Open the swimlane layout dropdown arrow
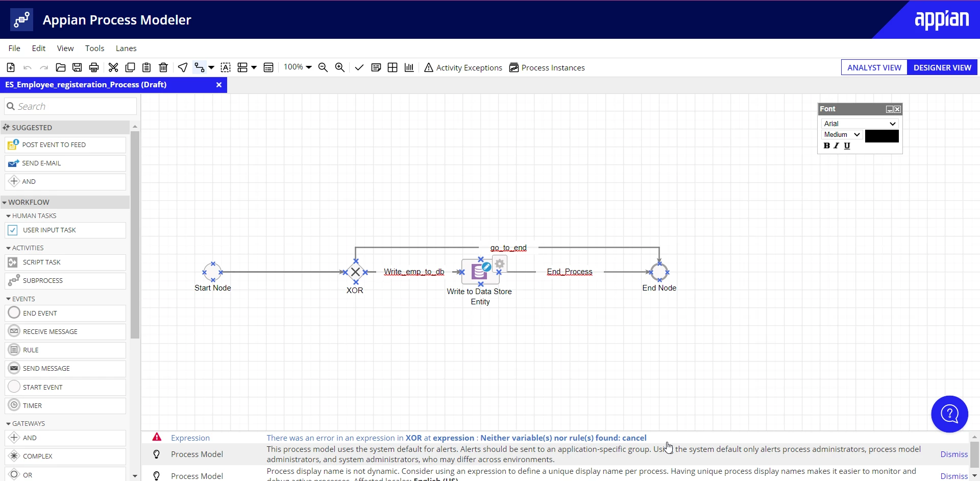The width and height of the screenshot is (980, 481). click(x=254, y=67)
